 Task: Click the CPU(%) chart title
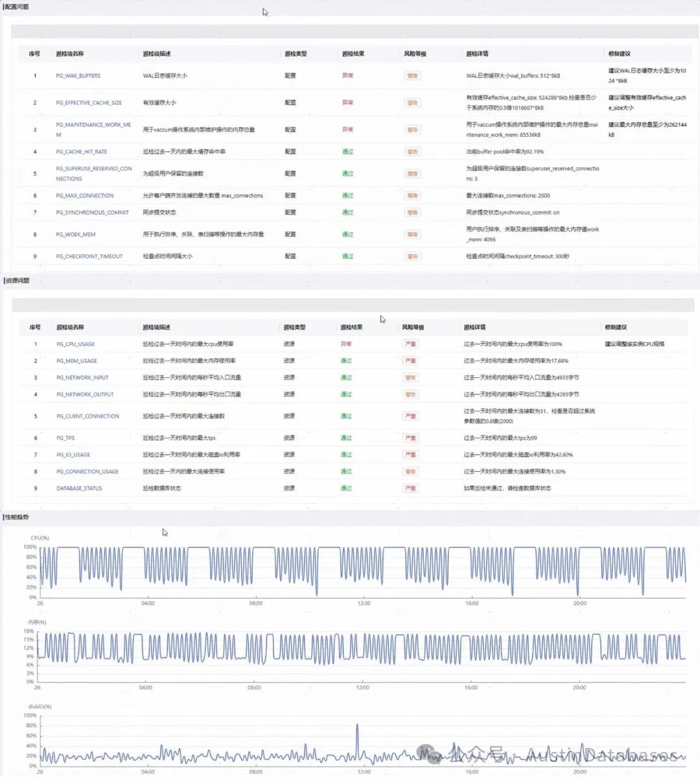pyautogui.click(x=40, y=538)
